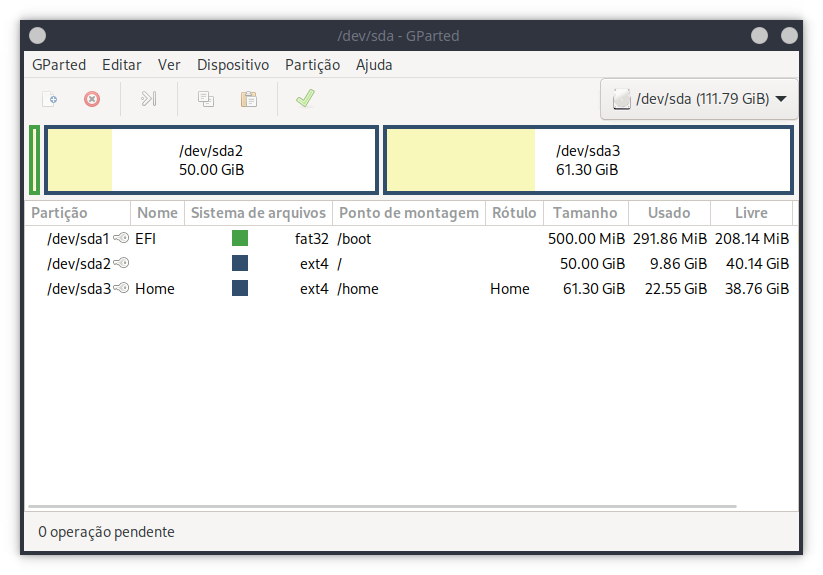Image resolution: width=823 pixels, height=575 pixels.
Task: Click the Paste partition toolbar icon
Action: 249,99
